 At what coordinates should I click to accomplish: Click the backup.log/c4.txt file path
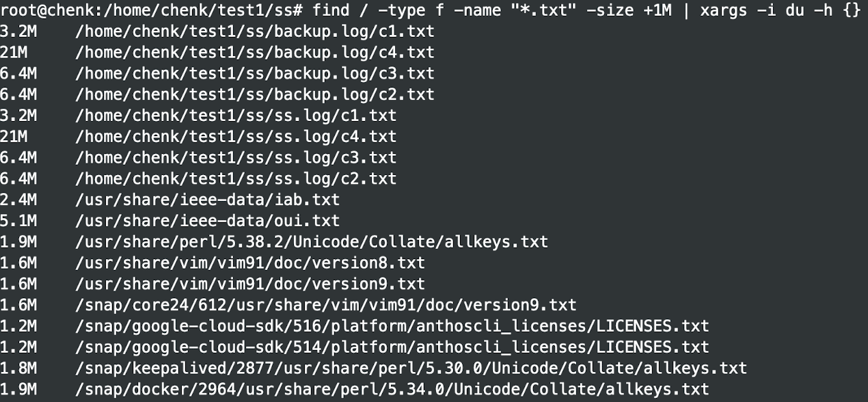[x=255, y=53]
